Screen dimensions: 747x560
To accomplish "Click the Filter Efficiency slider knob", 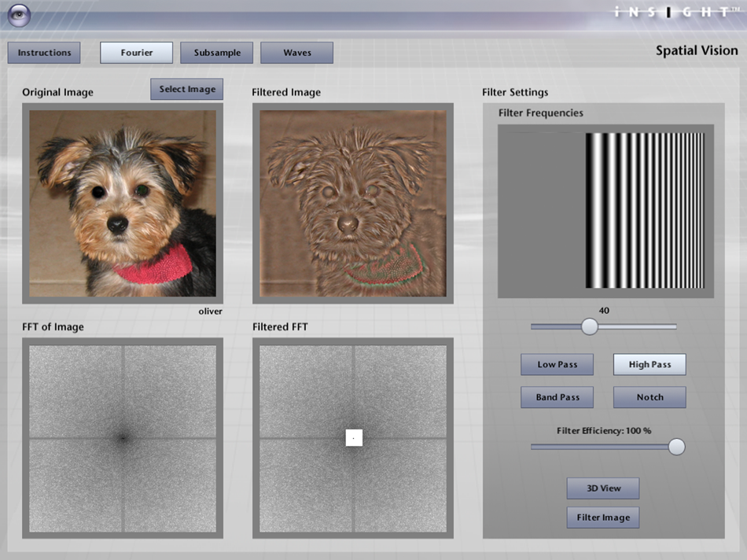I will [676, 447].
